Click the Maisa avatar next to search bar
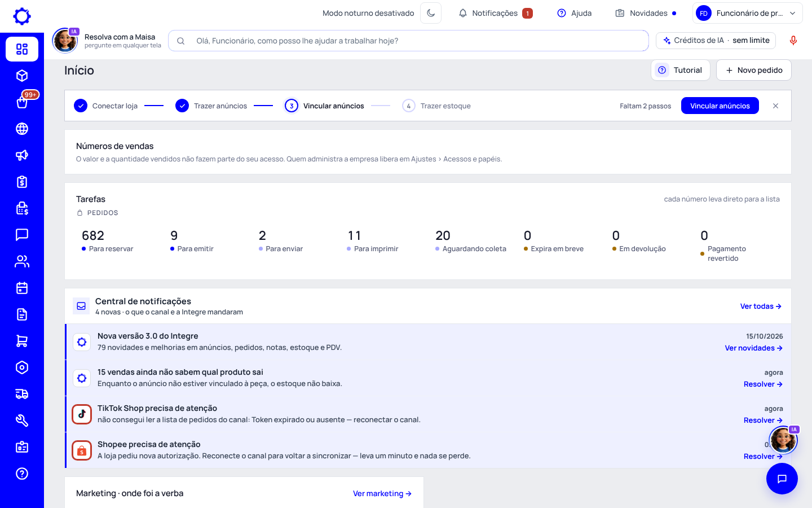This screenshot has width=812, height=508. point(65,41)
